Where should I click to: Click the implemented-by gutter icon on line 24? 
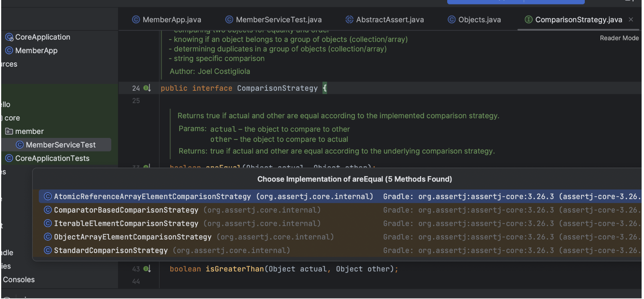pyautogui.click(x=147, y=88)
